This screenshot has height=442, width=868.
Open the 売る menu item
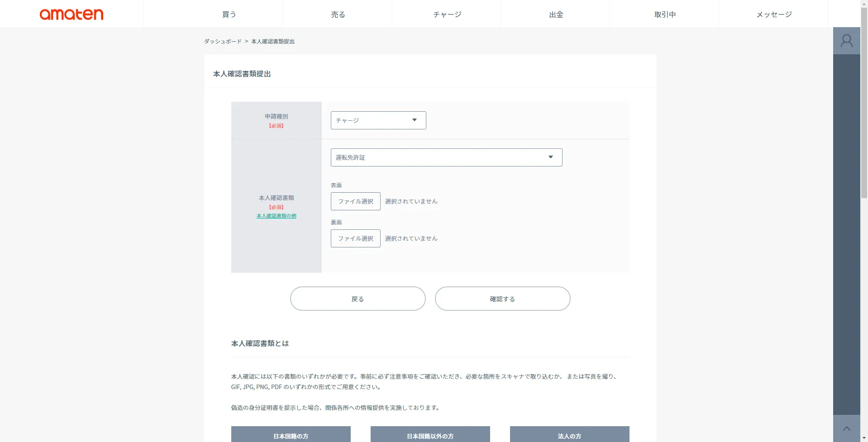(x=338, y=14)
